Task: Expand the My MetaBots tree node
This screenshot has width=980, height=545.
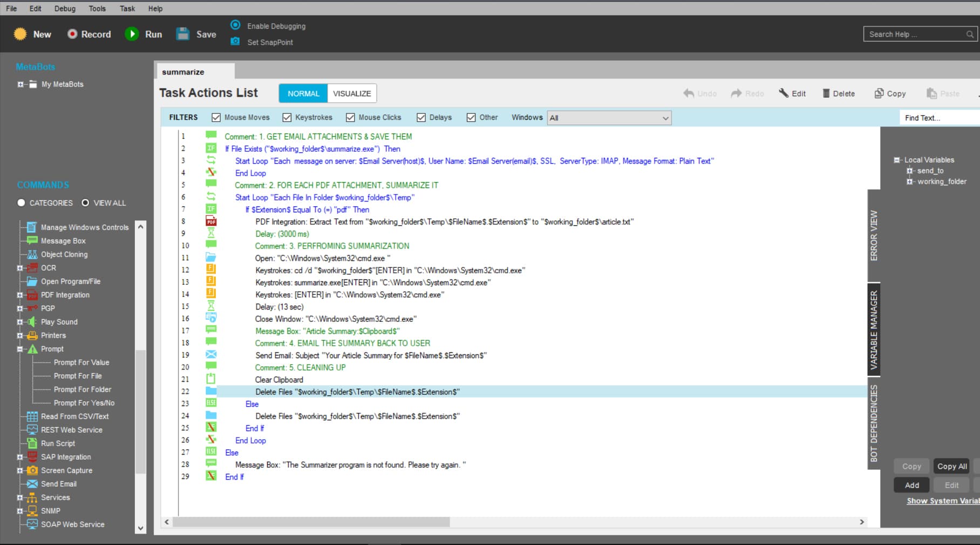Action: (x=21, y=84)
